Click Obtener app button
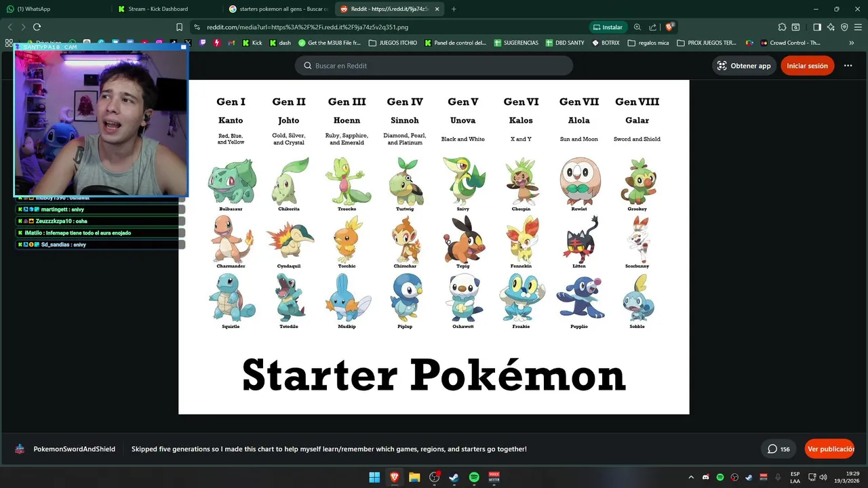Screen dimensions: 868x488 coord(744,66)
